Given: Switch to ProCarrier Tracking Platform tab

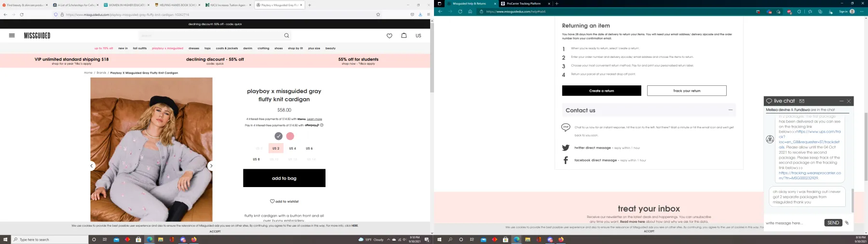Looking at the screenshot, I should click(524, 4).
